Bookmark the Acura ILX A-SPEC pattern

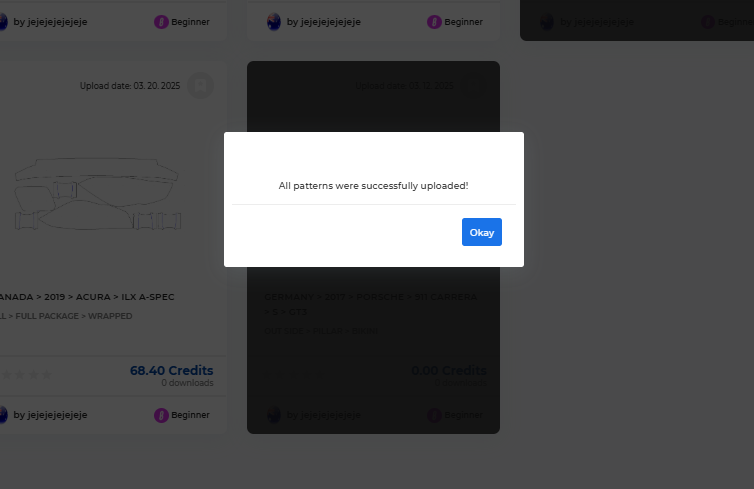[x=201, y=86]
